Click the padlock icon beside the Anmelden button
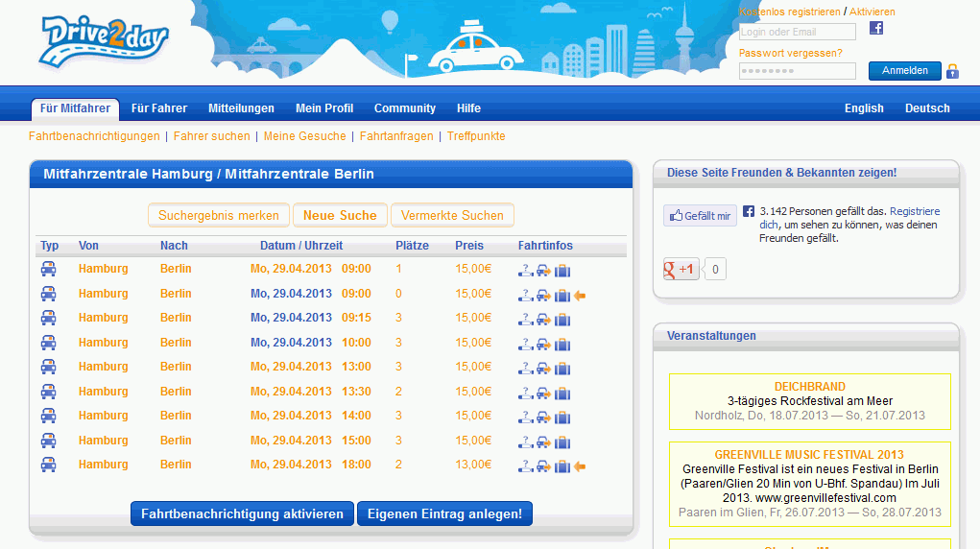Screen dimensions: 980x549 [x=952, y=71]
